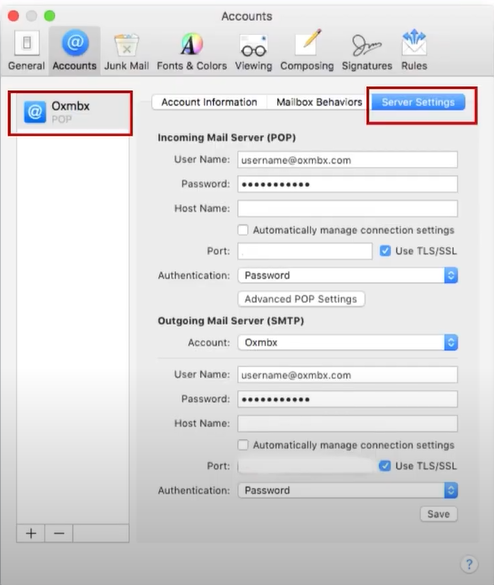Remove account with minus button

pyautogui.click(x=59, y=533)
